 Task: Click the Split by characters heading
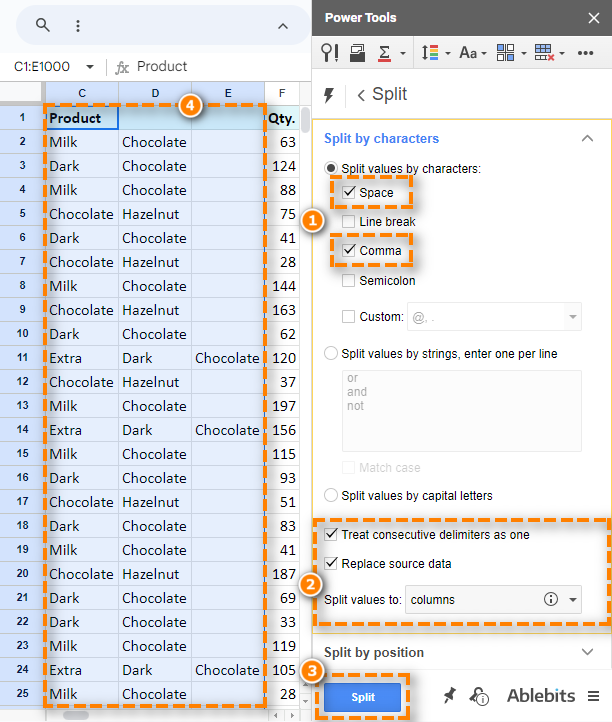381,139
